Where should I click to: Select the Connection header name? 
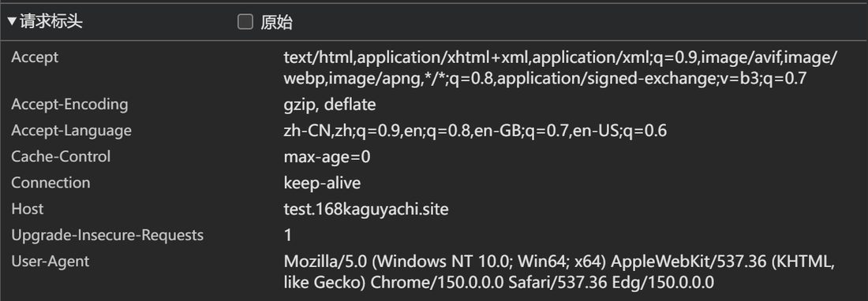51,183
